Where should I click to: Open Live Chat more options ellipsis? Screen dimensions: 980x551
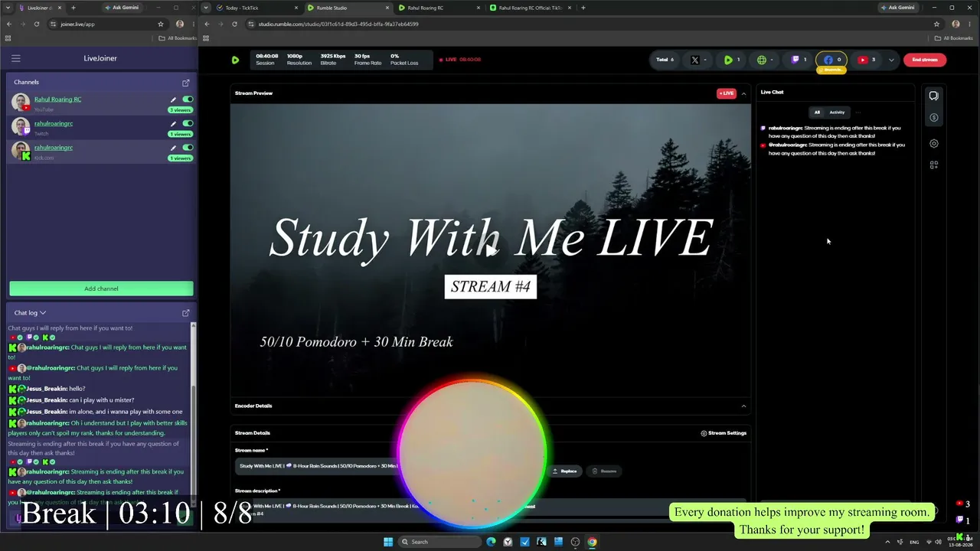point(857,112)
